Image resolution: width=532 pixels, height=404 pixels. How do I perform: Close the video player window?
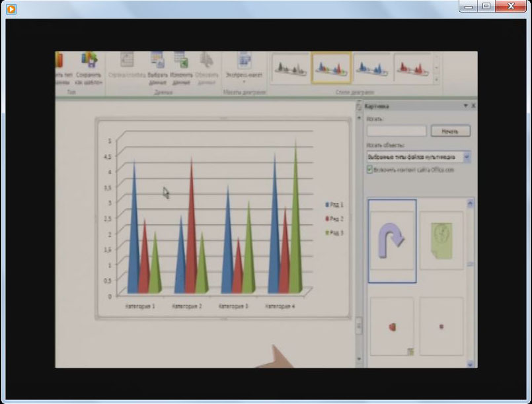coord(511,7)
